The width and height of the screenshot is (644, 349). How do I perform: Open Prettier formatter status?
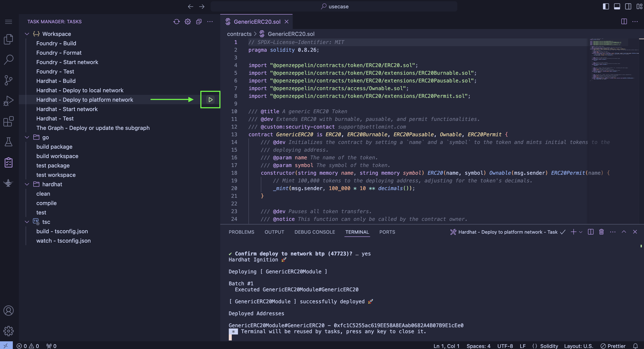[613, 346]
